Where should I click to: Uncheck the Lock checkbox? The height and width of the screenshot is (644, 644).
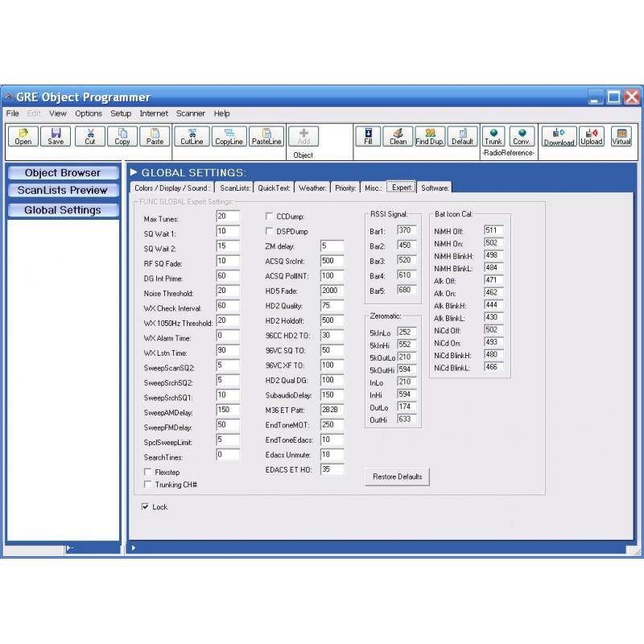[147, 507]
